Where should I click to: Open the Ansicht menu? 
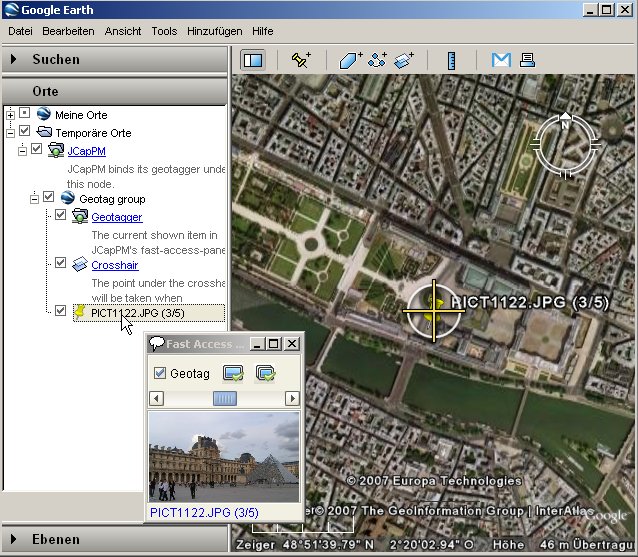[x=123, y=31]
